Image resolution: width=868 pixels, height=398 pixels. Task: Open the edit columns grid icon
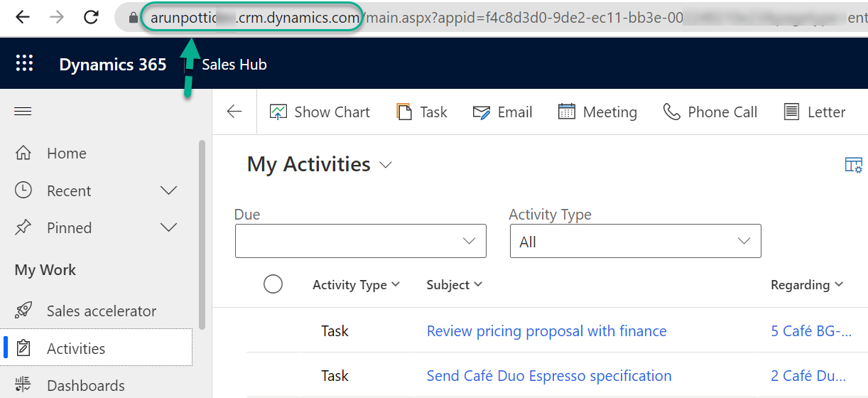click(x=853, y=165)
